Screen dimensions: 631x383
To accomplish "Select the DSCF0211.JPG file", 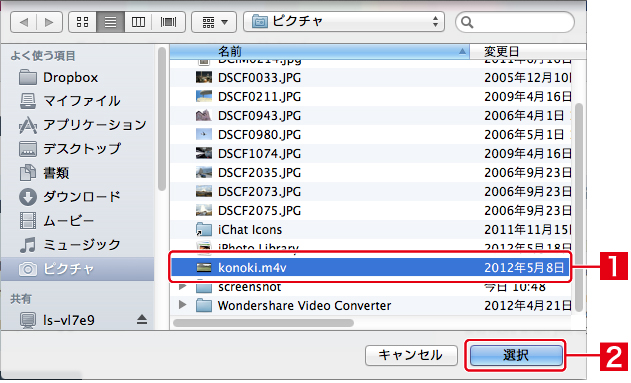I will [371, 97].
